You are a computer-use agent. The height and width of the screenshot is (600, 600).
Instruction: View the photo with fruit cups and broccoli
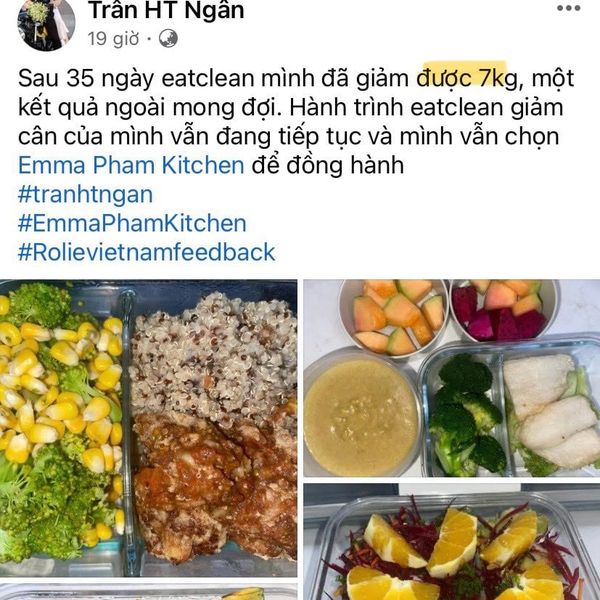[452, 378]
